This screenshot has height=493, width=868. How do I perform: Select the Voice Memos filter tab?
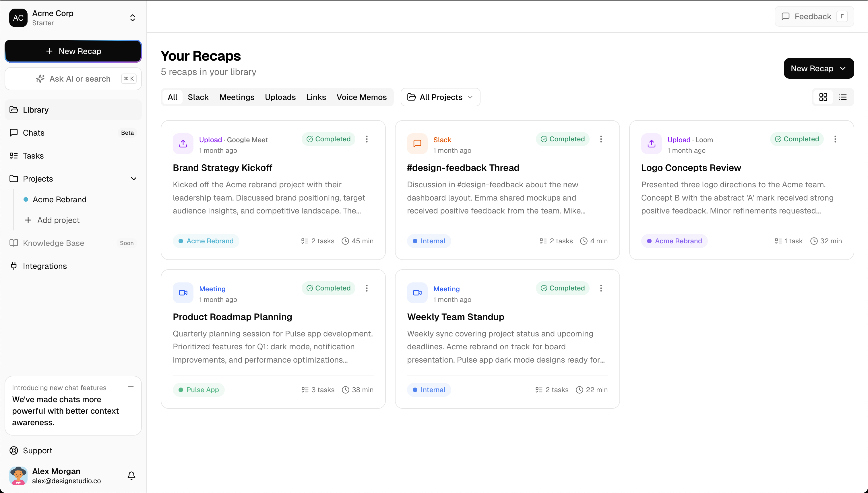click(362, 97)
